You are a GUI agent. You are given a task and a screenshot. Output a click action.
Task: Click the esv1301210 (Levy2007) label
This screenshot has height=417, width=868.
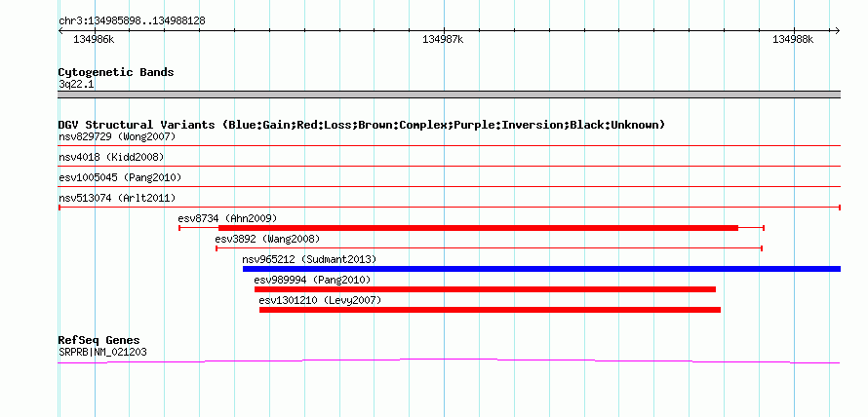(320, 300)
